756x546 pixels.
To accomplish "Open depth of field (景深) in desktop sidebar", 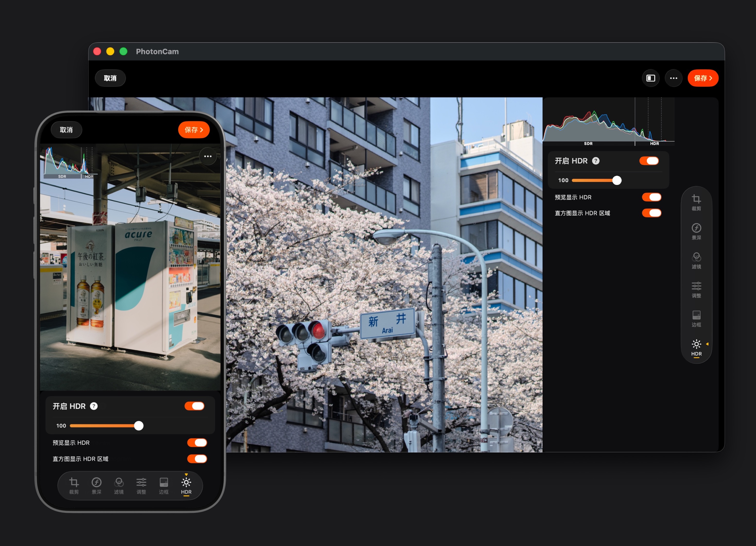I will tap(696, 231).
